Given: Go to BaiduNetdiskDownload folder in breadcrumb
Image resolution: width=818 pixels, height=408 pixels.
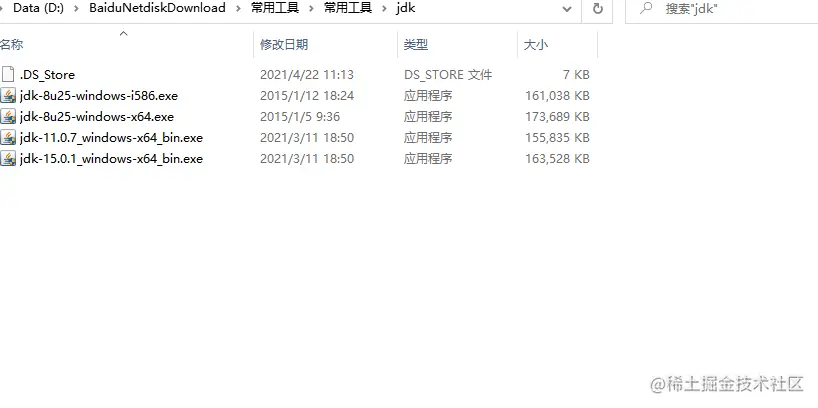Looking at the screenshot, I should (x=157, y=8).
